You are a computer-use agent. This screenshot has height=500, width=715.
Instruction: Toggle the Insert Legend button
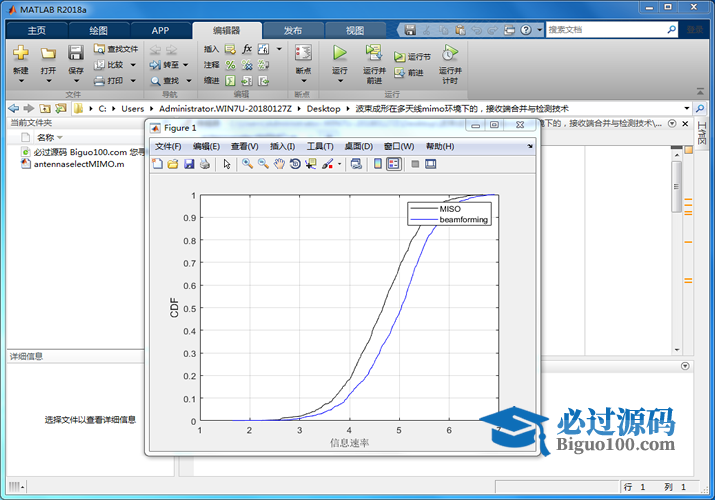(x=394, y=164)
